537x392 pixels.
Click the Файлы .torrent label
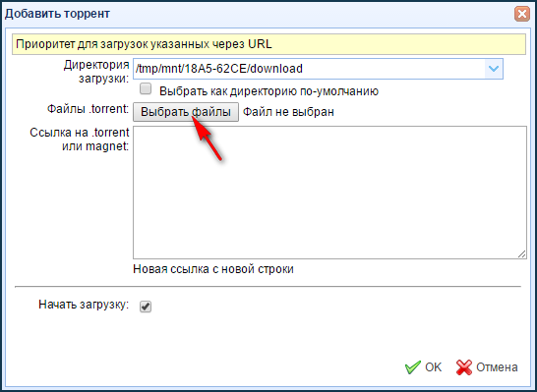click(x=88, y=109)
